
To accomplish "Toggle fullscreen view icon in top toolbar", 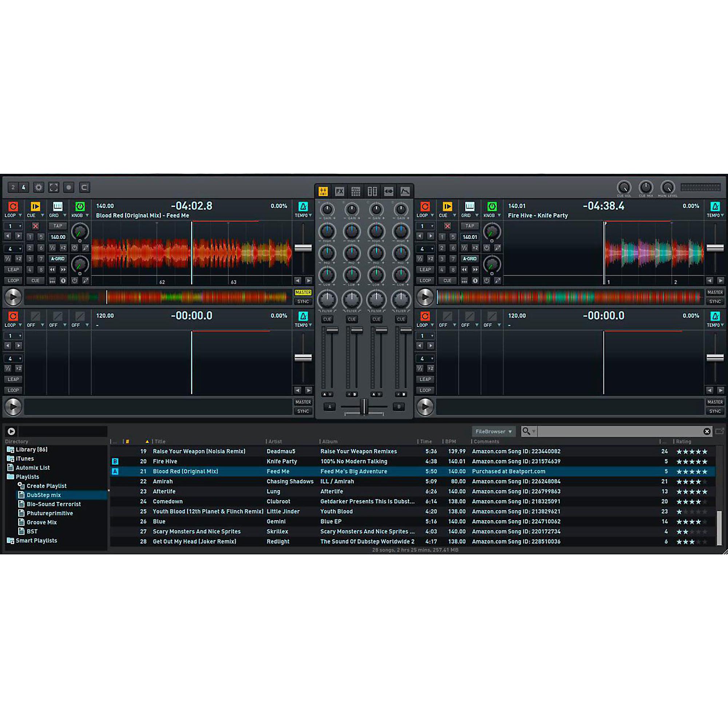I will click(54, 187).
